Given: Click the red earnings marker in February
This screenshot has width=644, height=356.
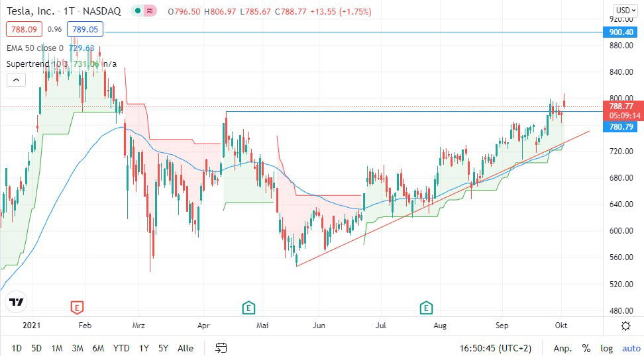Looking at the screenshot, I should [77, 307].
